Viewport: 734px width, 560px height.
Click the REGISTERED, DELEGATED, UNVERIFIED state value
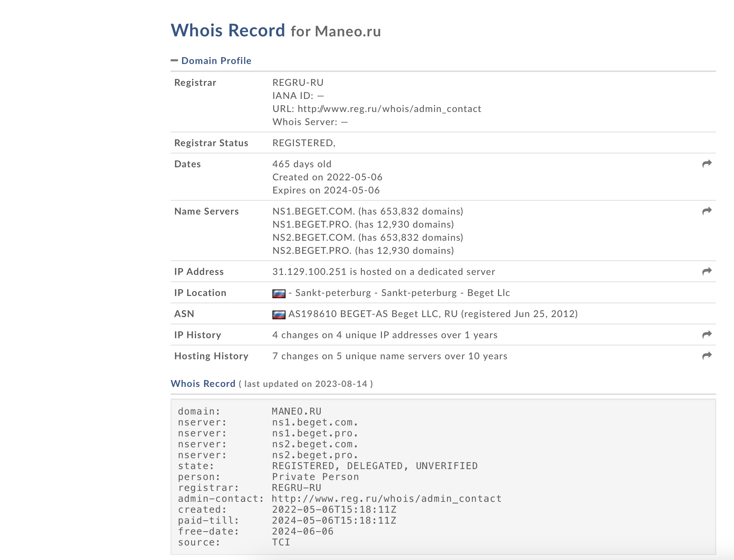pyautogui.click(x=375, y=466)
